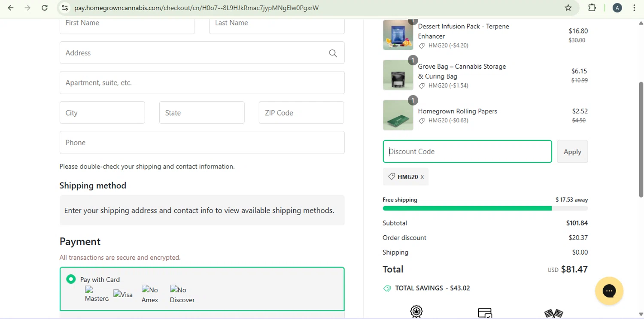
Task: Click the '$ 17.53 away' text
Action: [572, 200]
